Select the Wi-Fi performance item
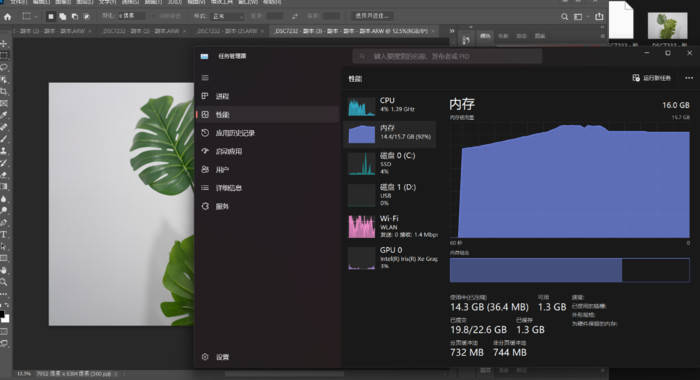This screenshot has width=700, height=380. tap(391, 226)
